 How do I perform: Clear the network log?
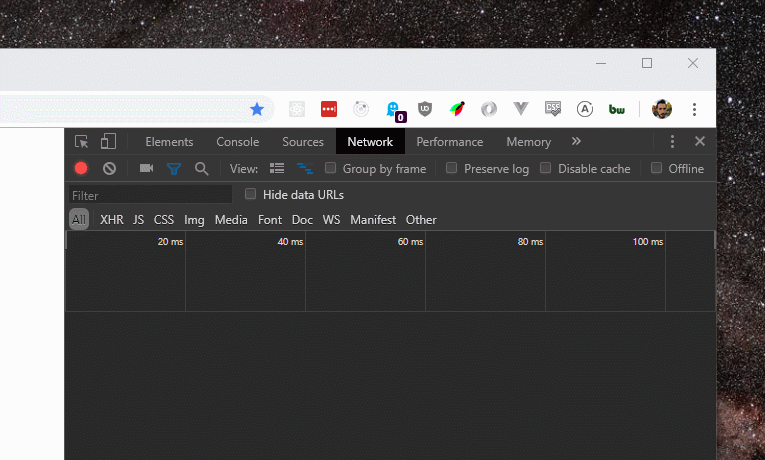pos(109,169)
